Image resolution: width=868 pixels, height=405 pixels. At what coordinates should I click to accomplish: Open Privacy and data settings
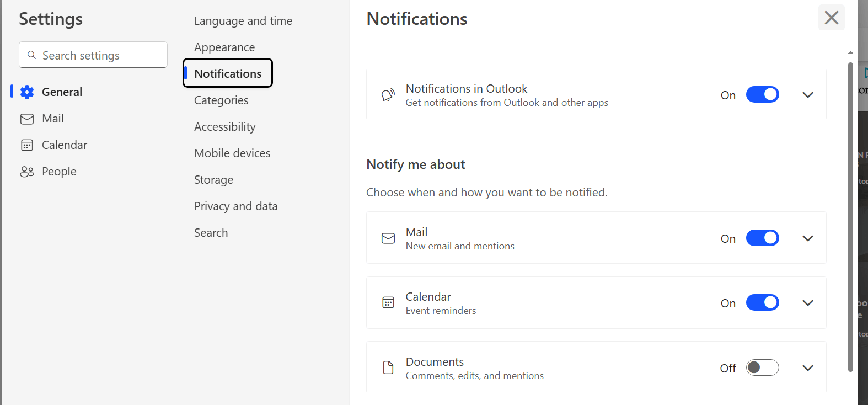click(236, 206)
